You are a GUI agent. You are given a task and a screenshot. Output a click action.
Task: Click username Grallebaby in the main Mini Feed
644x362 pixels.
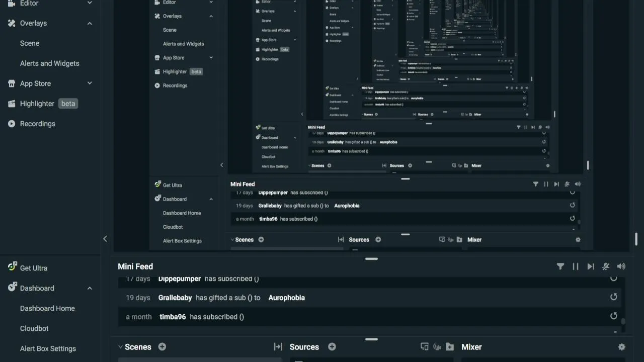tap(175, 298)
